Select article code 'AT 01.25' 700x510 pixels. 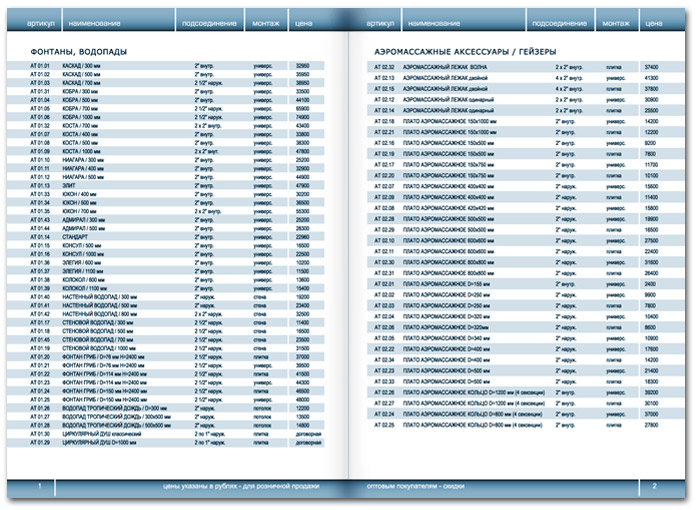40,400
